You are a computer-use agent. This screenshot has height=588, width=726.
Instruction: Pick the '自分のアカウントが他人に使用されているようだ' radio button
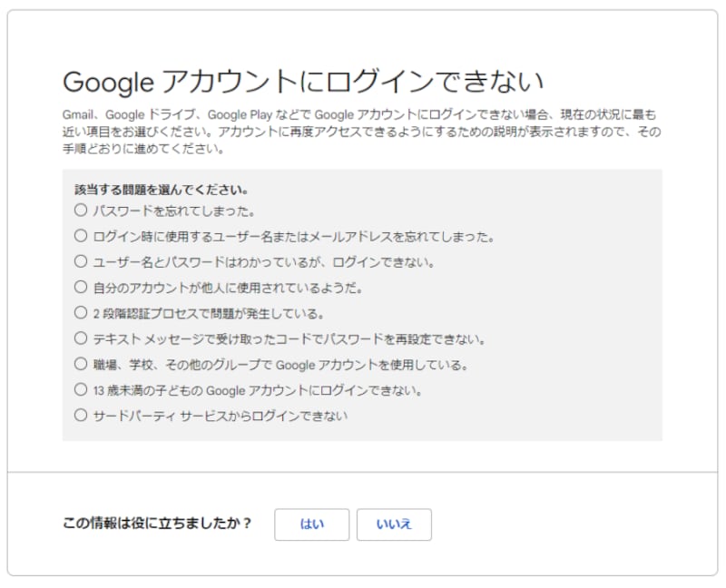[81, 288]
